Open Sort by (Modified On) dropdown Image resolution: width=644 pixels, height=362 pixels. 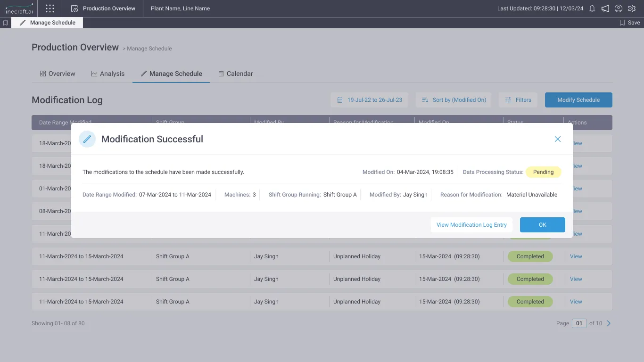(454, 100)
